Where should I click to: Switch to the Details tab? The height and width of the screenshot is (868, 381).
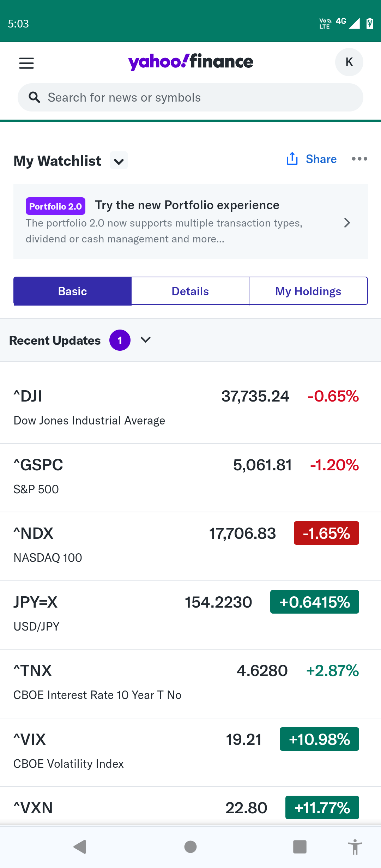click(x=190, y=291)
